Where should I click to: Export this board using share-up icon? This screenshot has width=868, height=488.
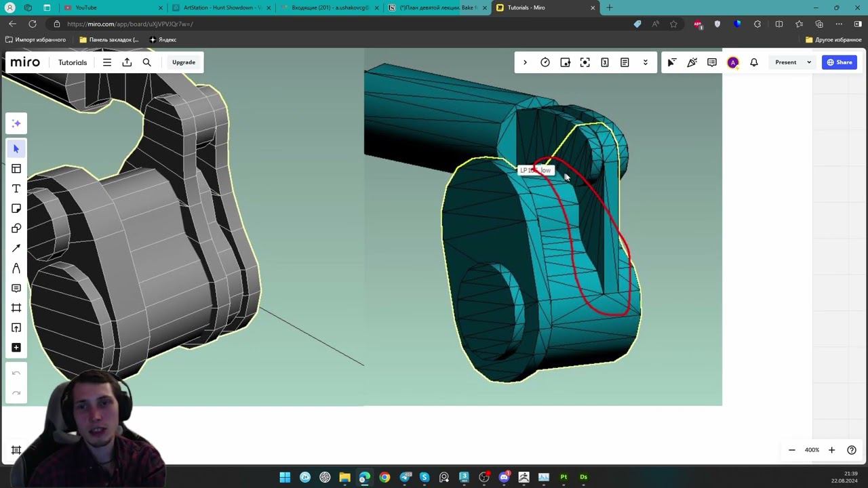coord(127,62)
